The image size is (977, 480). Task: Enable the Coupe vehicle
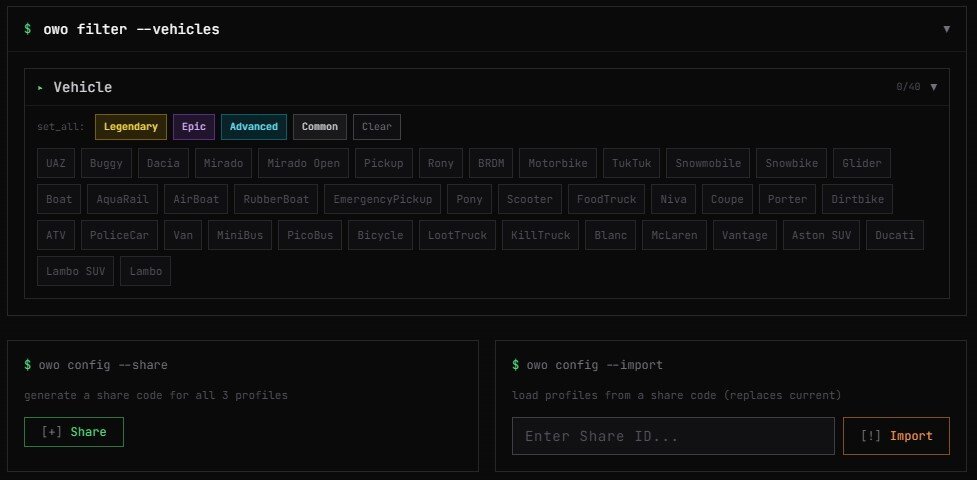tap(727, 199)
